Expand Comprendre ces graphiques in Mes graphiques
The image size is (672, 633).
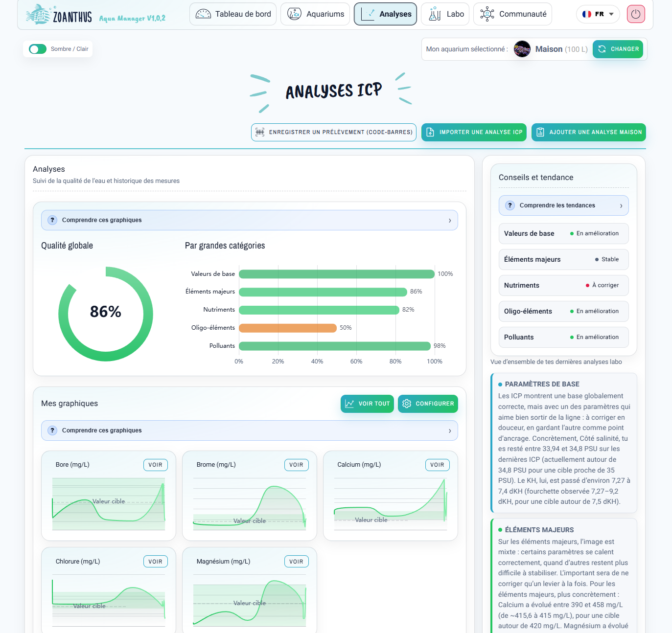pos(250,430)
